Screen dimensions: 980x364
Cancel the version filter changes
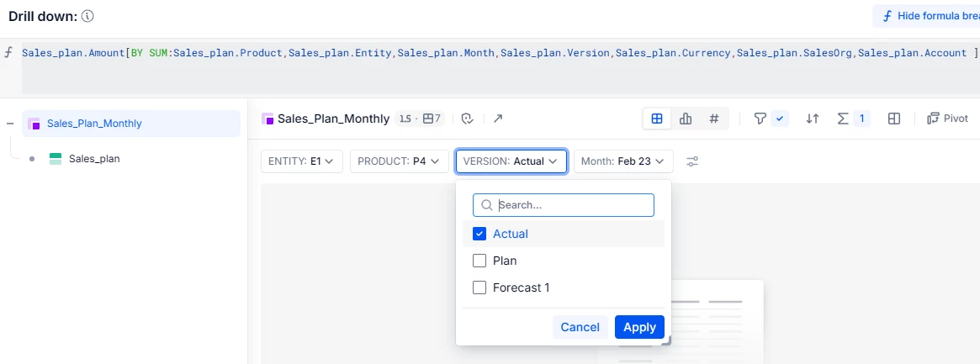coord(580,327)
